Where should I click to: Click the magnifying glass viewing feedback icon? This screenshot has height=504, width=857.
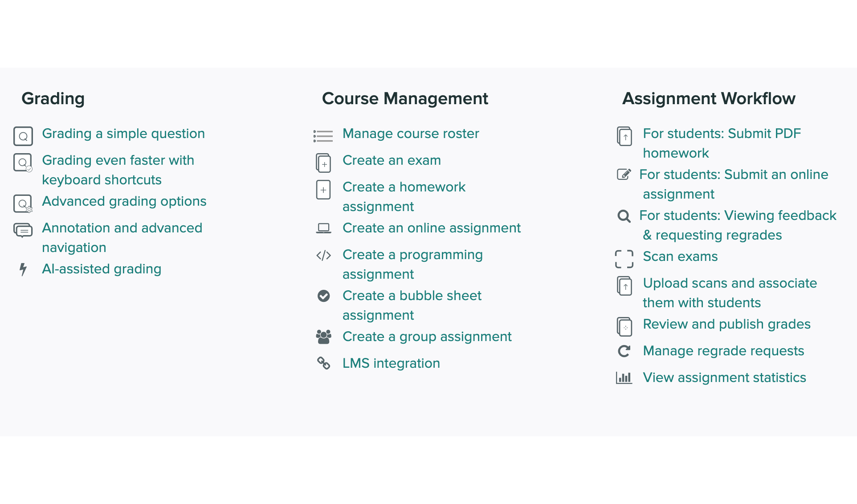pyautogui.click(x=624, y=216)
